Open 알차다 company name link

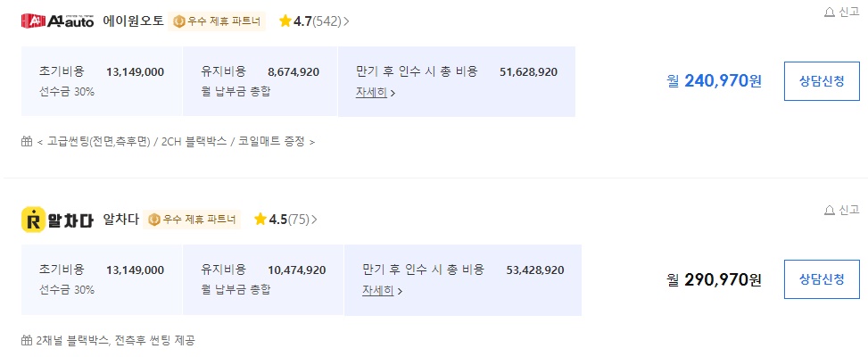pos(120,220)
